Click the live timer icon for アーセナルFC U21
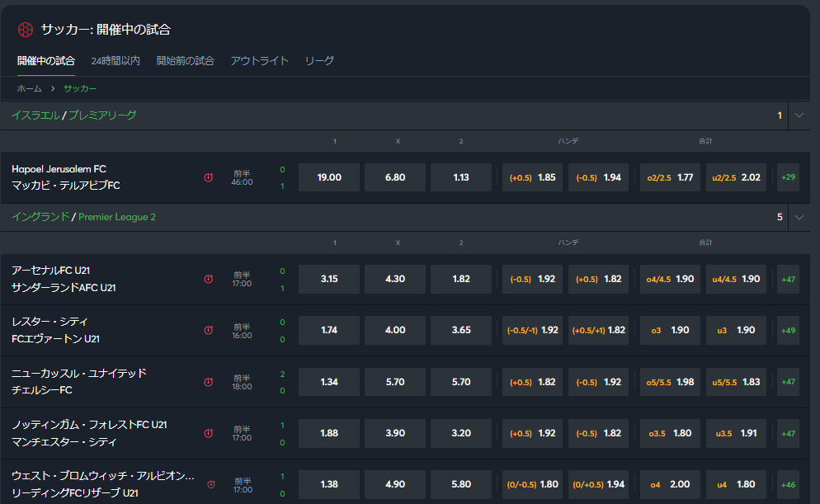820x504 pixels. (208, 279)
